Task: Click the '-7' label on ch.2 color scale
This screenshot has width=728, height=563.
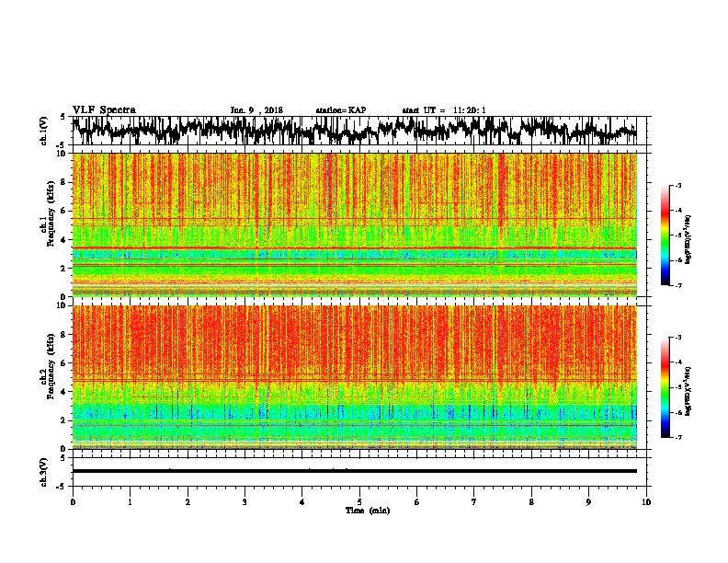Action: tap(677, 437)
